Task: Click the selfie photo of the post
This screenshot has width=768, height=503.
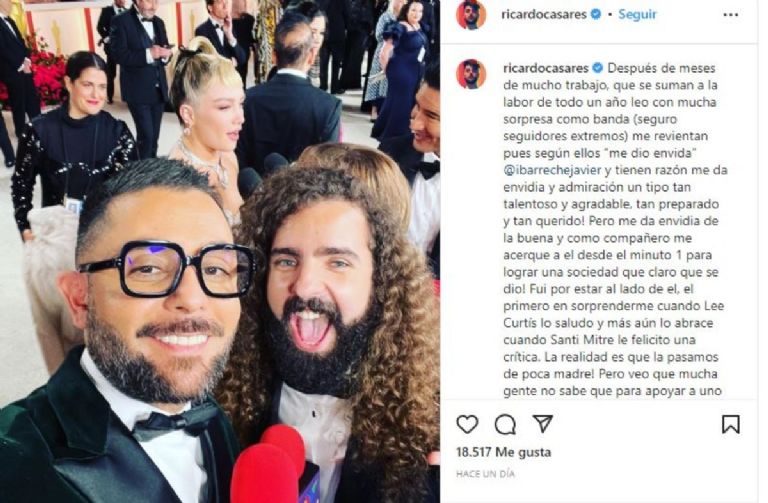Action: click(x=220, y=252)
